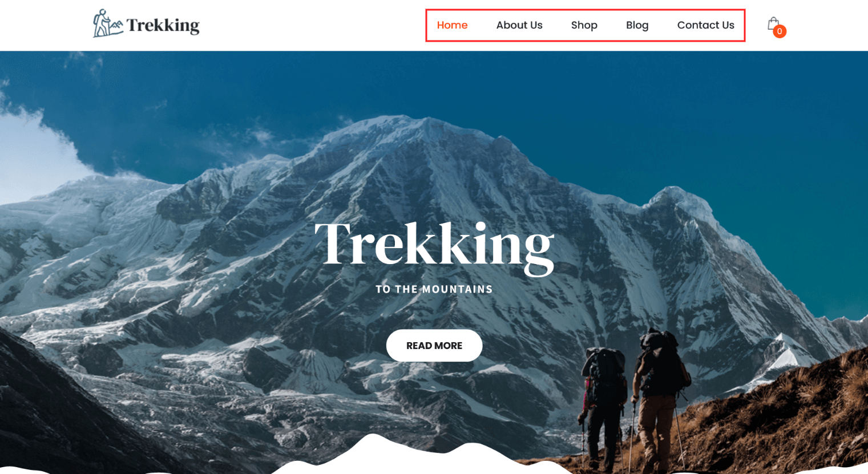Click the dark rocky slope at bottom-left

point(57,411)
